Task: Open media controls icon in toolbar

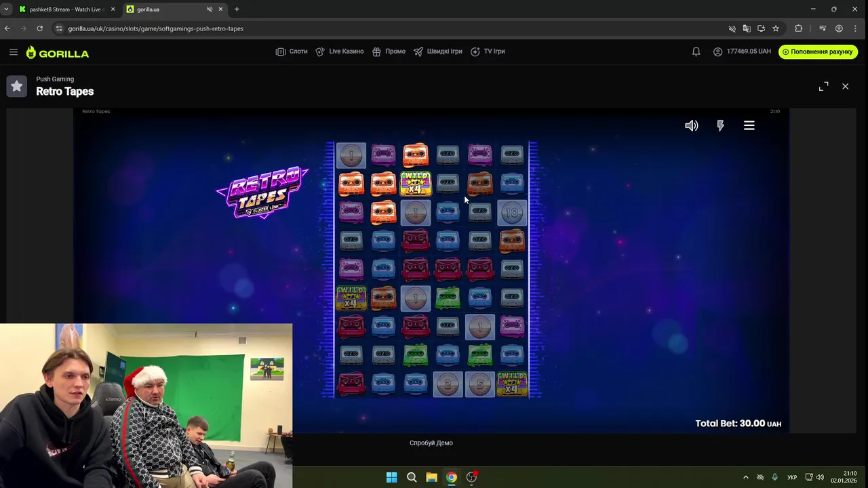Action: (x=823, y=28)
